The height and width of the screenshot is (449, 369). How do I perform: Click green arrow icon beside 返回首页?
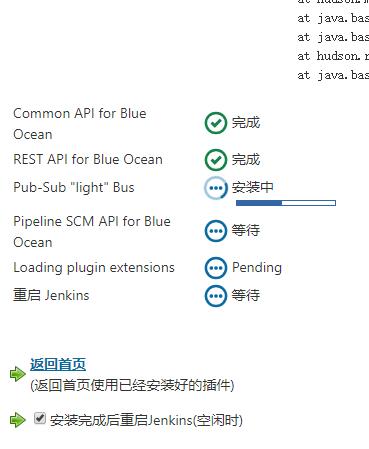tap(18, 374)
